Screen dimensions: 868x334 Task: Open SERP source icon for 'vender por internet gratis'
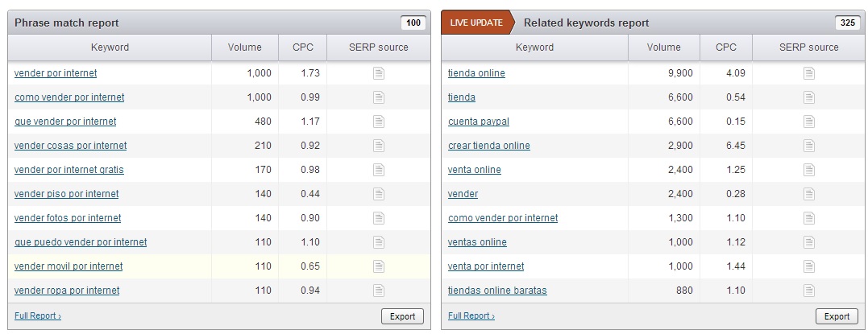point(379,169)
